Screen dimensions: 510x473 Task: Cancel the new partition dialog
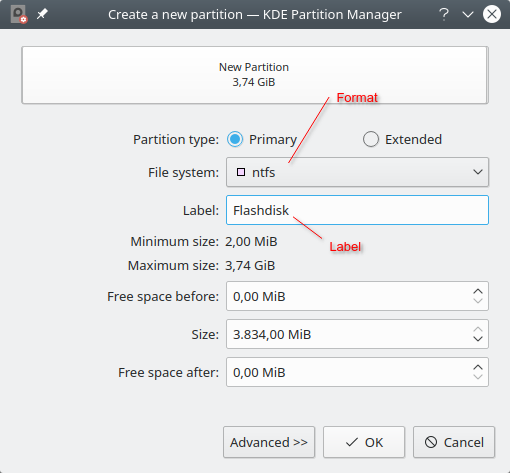(x=454, y=442)
